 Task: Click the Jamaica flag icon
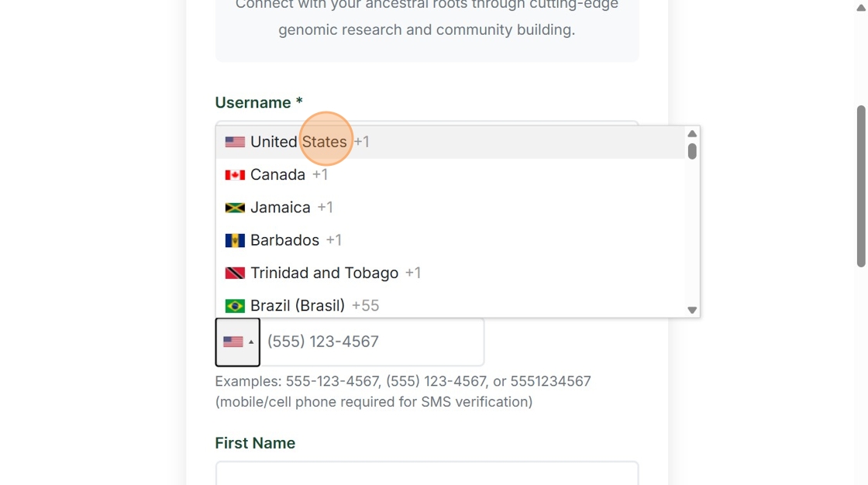235,208
